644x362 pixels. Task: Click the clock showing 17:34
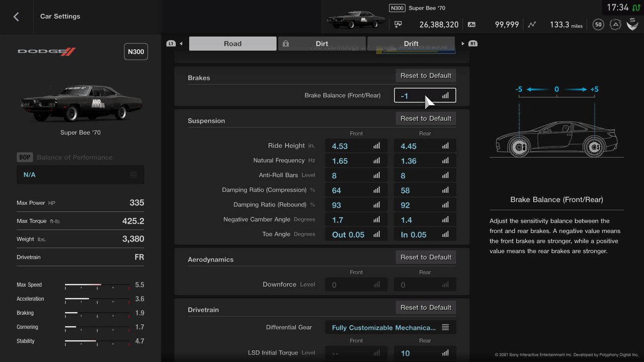[617, 8]
